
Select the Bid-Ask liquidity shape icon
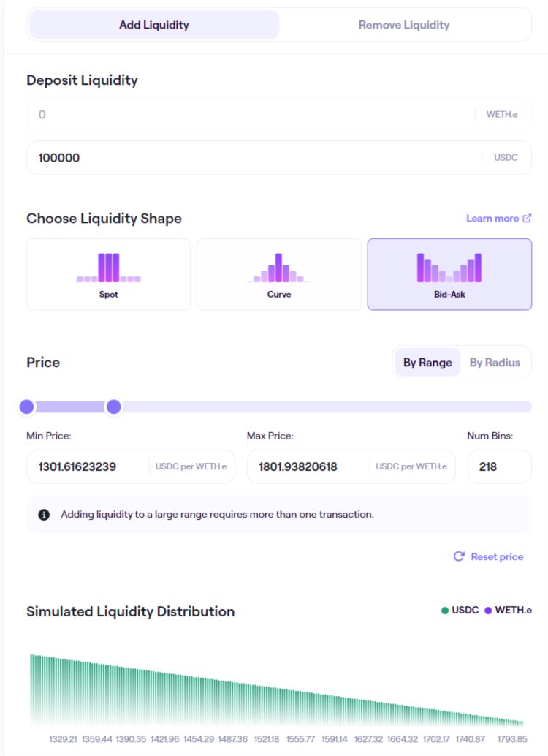449,267
